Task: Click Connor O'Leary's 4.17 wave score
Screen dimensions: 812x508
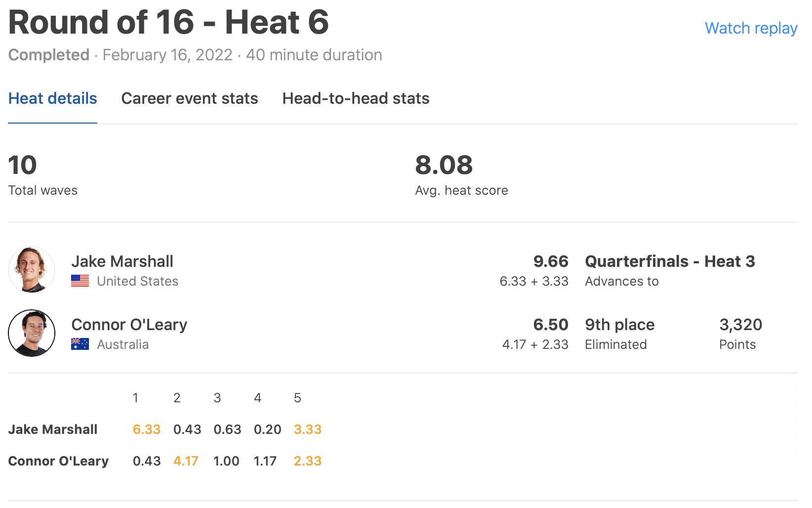Action: pos(186,461)
